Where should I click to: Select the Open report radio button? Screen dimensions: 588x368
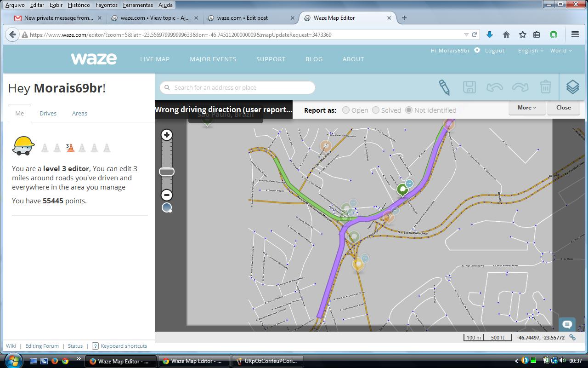[x=346, y=110]
